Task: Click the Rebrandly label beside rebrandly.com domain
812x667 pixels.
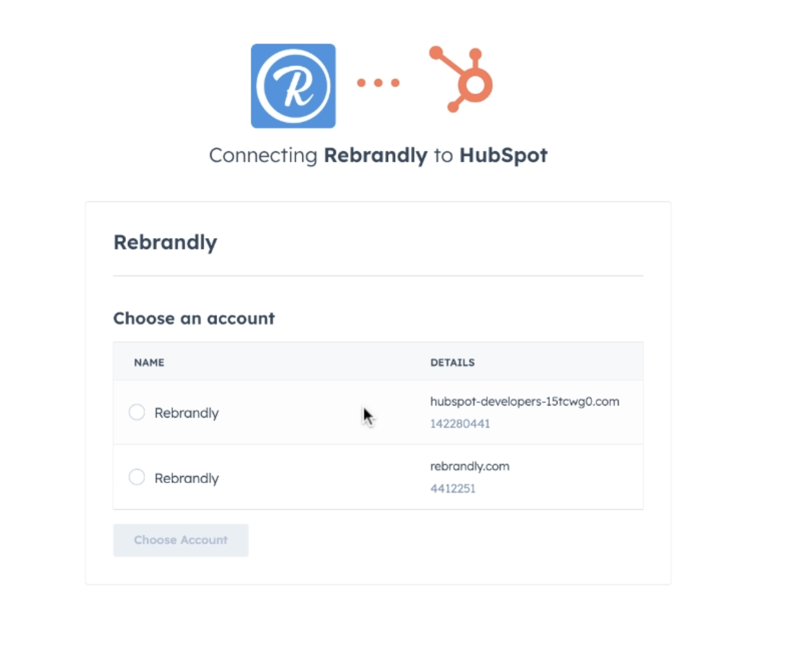Action: coord(186,479)
